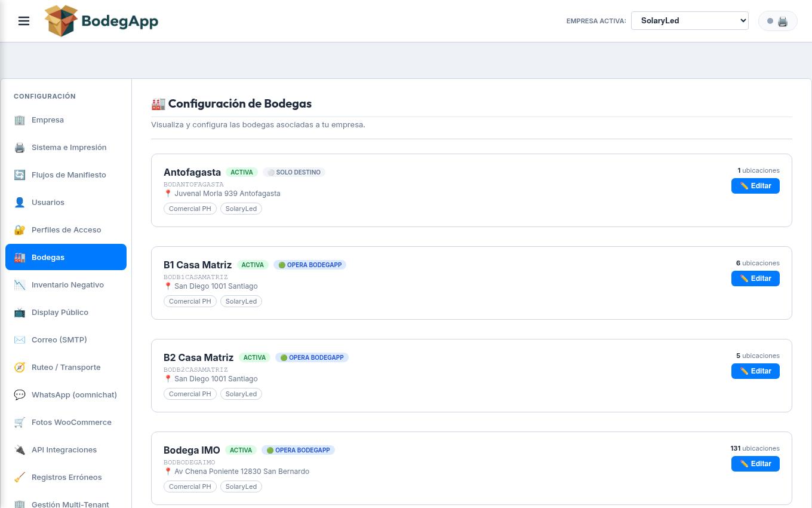Edit the Antofagasta warehouse
The width and height of the screenshot is (812, 508).
click(x=755, y=186)
